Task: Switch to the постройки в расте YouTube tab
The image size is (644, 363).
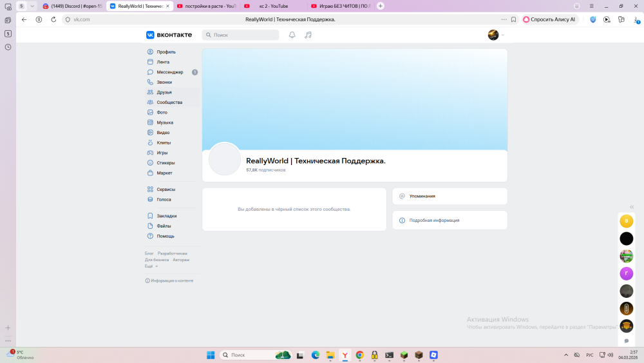Action: pyautogui.click(x=207, y=6)
